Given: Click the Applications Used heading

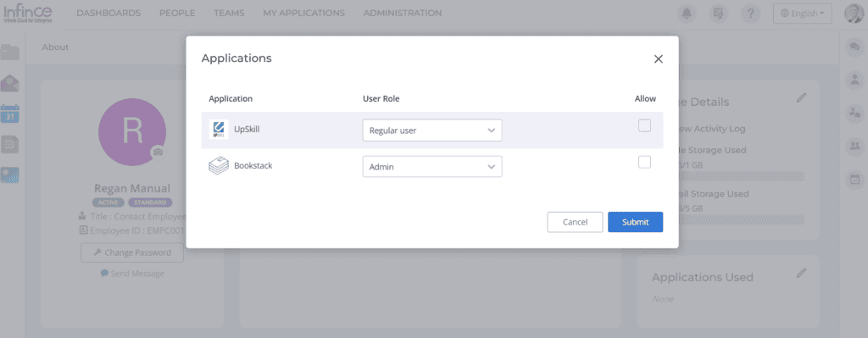Looking at the screenshot, I should point(703,277).
